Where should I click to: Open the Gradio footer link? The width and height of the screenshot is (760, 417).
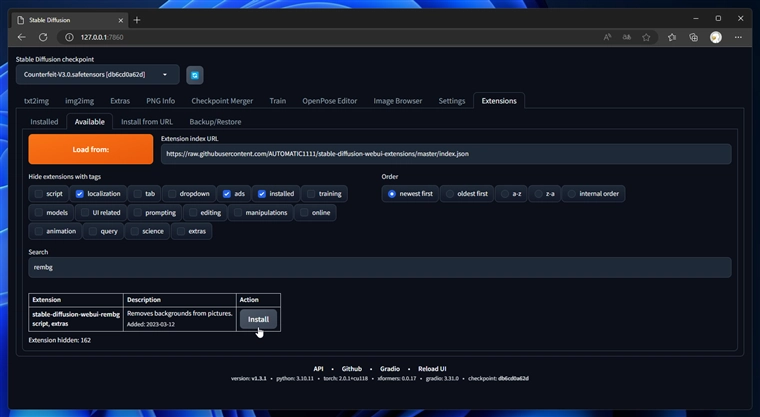click(x=390, y=369)
